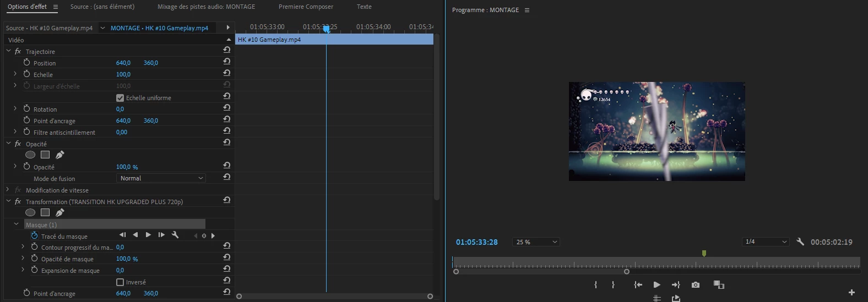Select MONTAGE • HK #10 Gameplay.mp4 link
The image size is (868, 302).
(159, 28)
